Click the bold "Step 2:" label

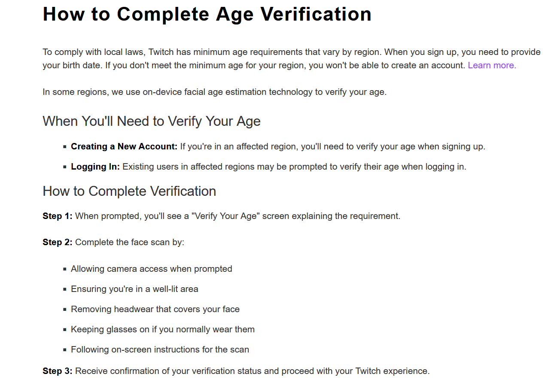(58, 242)
